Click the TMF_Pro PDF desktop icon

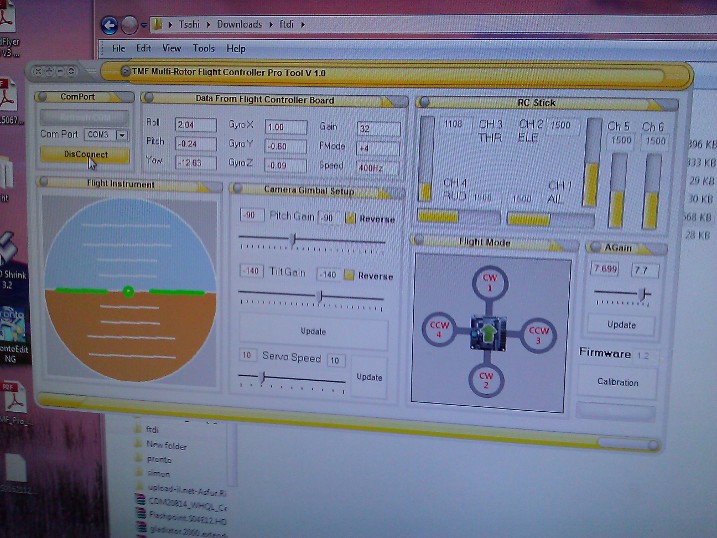15,404
